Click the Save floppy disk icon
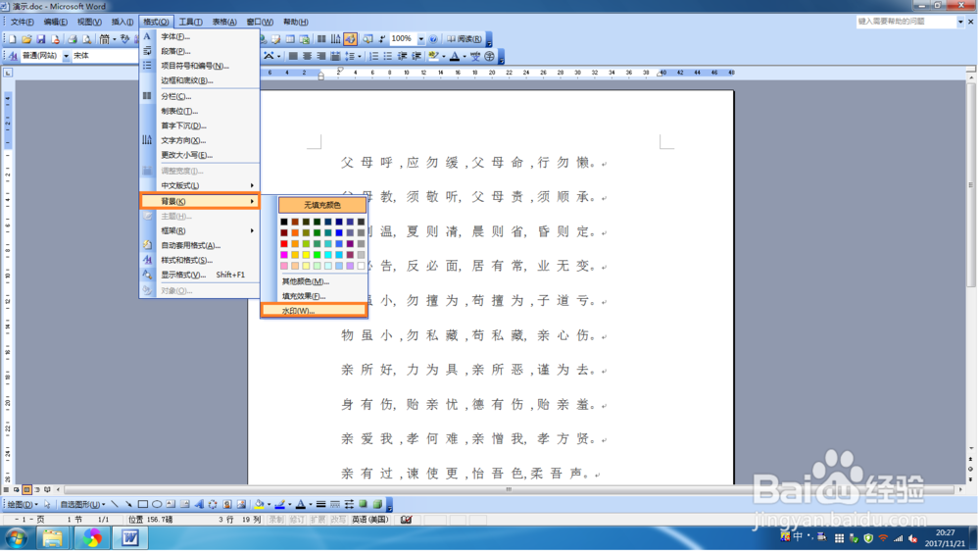 coord(40,39)
